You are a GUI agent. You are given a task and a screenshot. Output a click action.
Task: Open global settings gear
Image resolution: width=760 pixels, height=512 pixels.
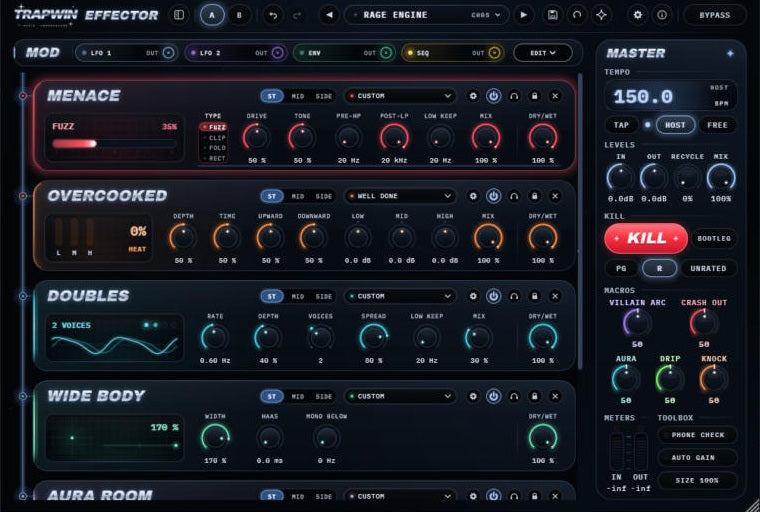(x=637, y=15)
